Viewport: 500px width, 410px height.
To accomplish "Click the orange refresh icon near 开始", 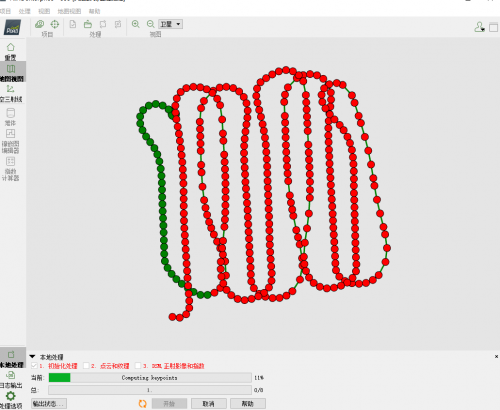I will [143, 404].
